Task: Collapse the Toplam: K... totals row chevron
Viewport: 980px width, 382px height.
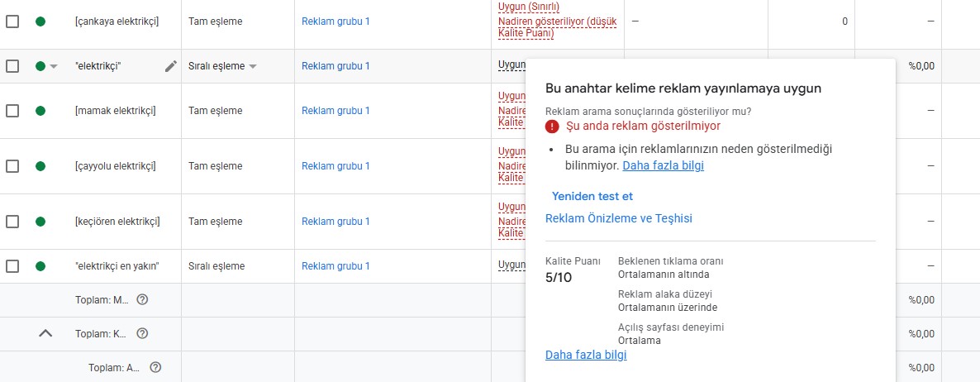Action: 45,333
